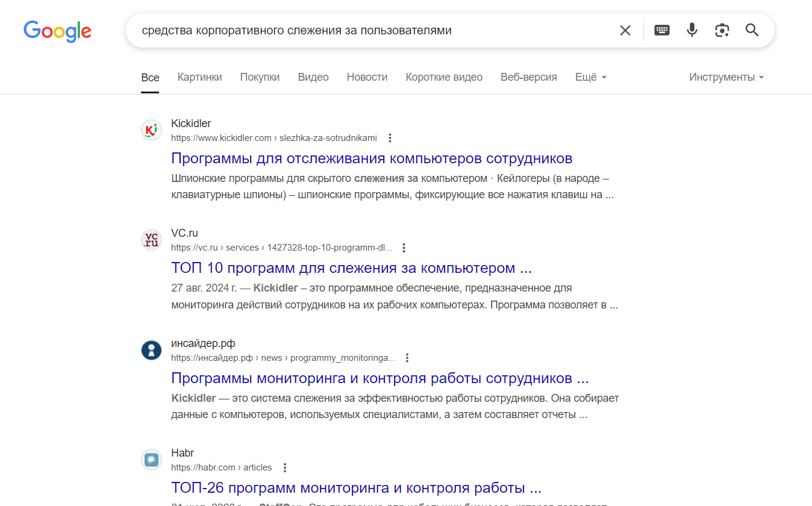812x506 pixels.
Task: Expand the Инструменты dropdown
Action: coord(726,77)
